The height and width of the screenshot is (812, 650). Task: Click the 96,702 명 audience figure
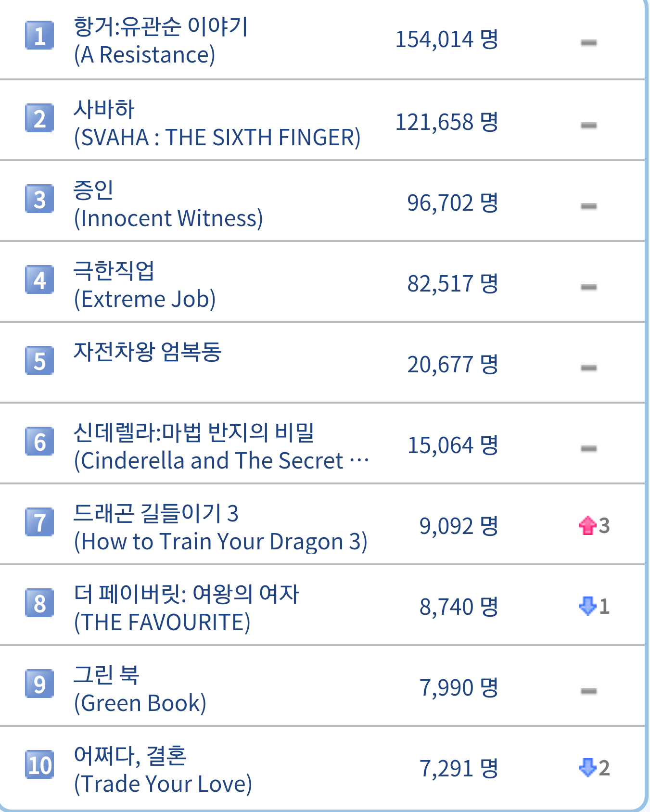coord(452,203)
